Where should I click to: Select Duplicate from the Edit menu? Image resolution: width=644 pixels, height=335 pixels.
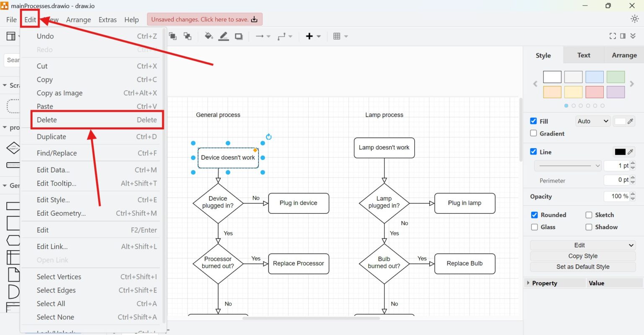click(51, 136)
